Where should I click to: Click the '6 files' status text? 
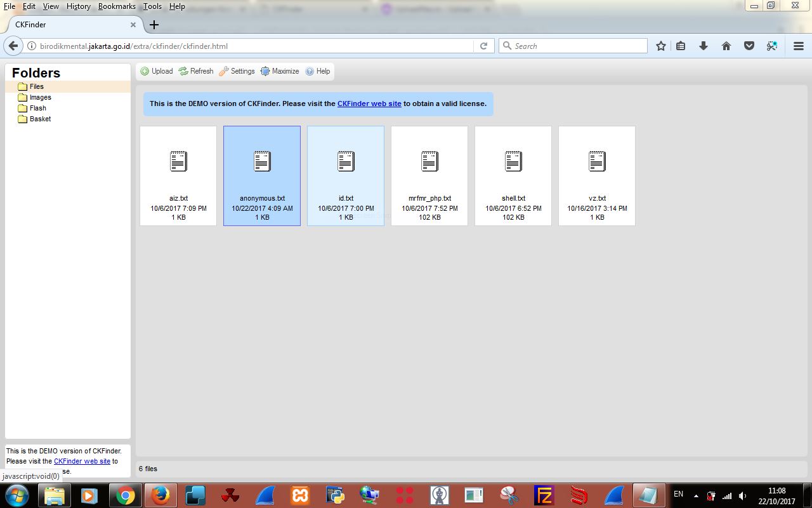click(148, 469)
